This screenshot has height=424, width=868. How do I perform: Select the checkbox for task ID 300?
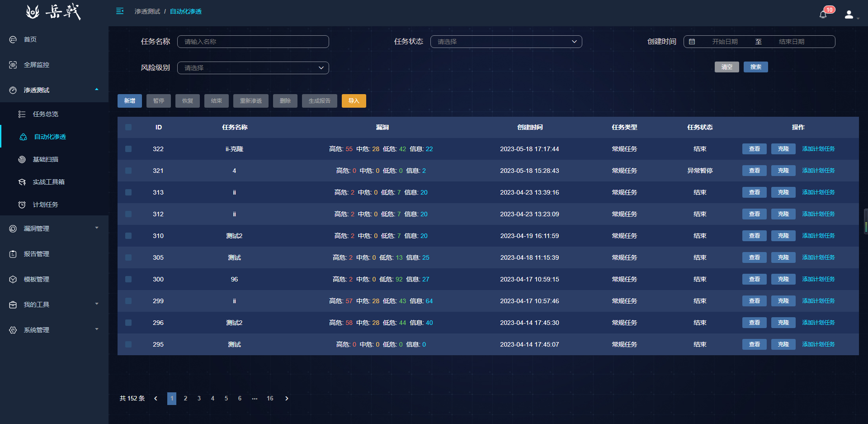click(128, 279)
